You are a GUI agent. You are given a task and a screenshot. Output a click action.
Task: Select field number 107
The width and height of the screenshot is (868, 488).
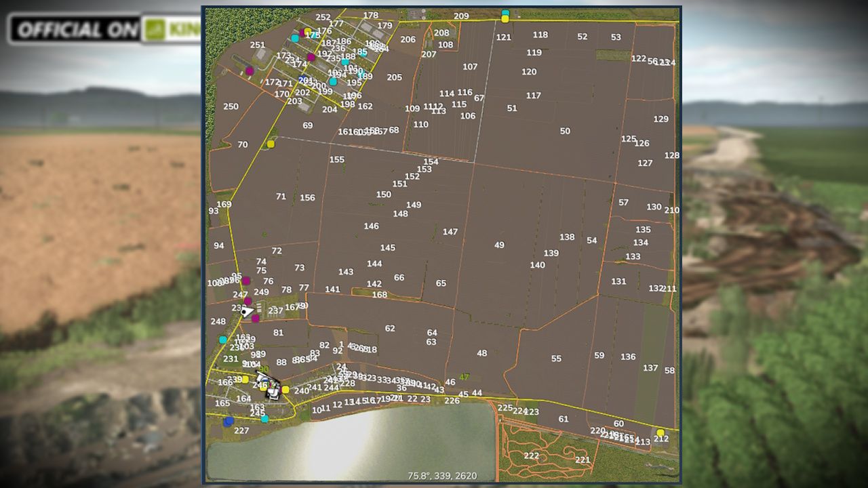tap(470, 67)
